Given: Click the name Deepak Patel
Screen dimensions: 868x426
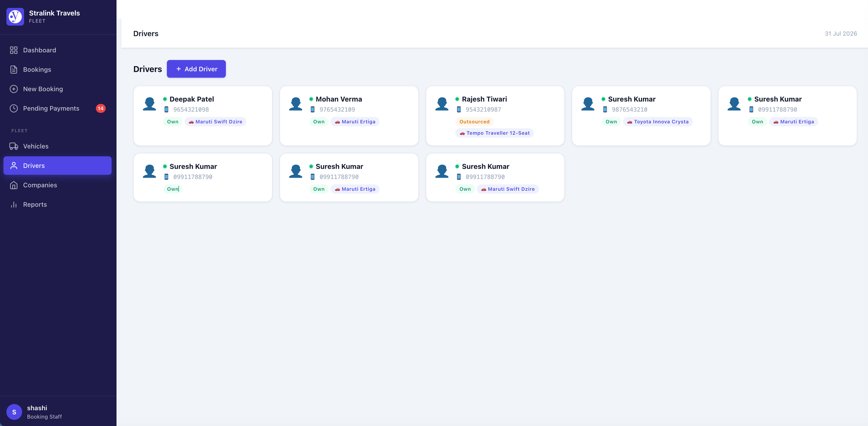Looking at the screenshot, I should pos(192,99).
